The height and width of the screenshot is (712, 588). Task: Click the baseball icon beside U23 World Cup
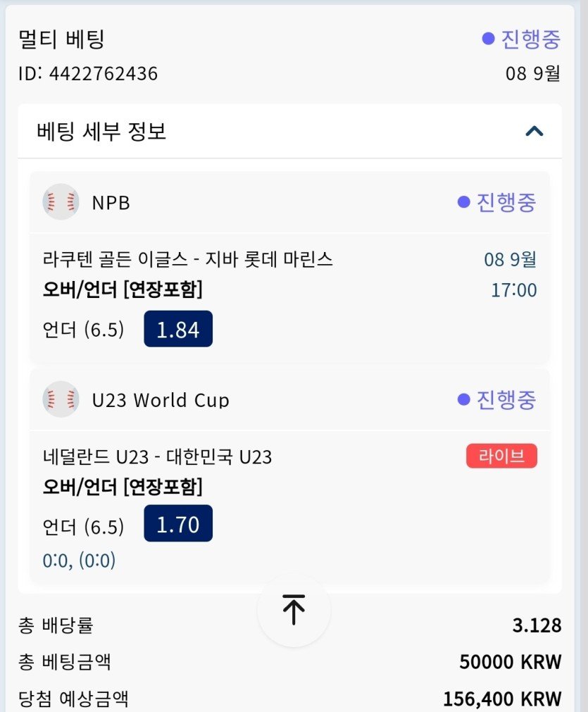61,399
